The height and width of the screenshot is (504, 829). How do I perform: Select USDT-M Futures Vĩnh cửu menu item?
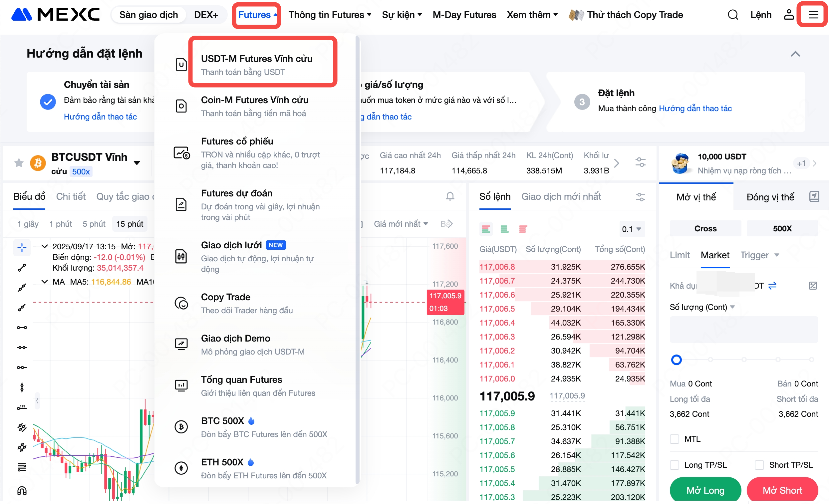tap(256, 65)
